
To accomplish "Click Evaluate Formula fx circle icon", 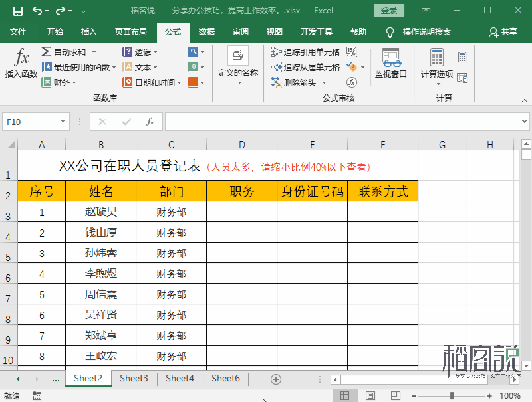I will point(352,82).
